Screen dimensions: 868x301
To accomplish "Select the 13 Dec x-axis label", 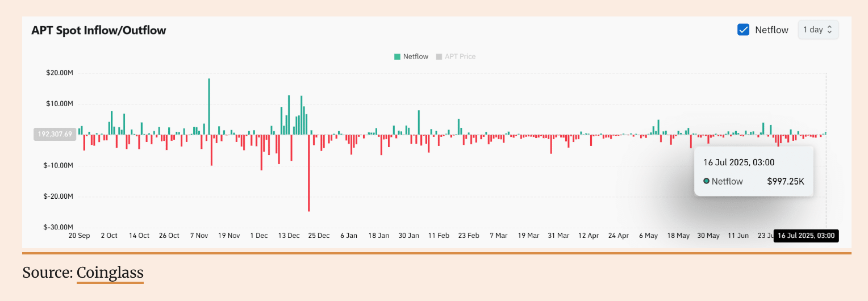I will tap(289, 236).
